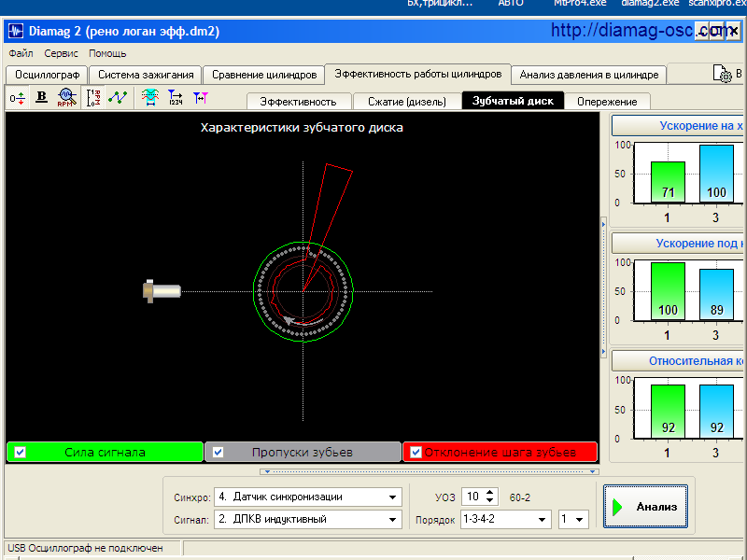
Task: Click the blue bar showing 89
Action: (x=716, y=294)
